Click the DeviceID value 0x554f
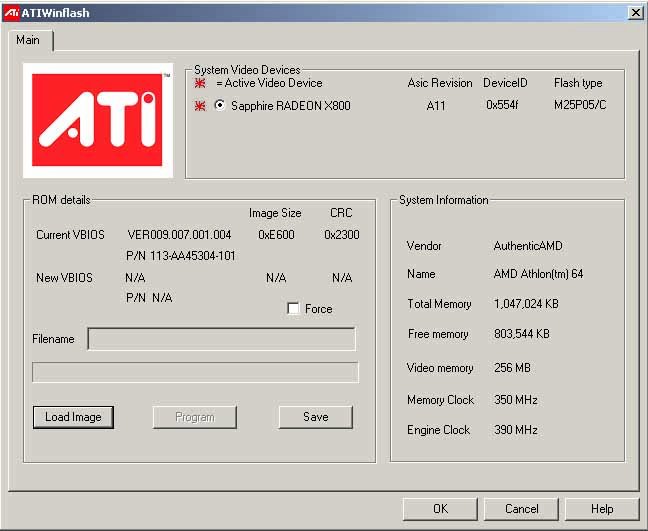Screen dimensions: 648x531 [x=502, y=106]
